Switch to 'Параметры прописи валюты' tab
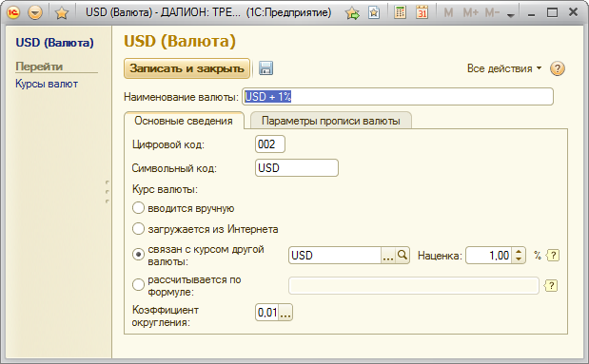 (x=330, y=121)
